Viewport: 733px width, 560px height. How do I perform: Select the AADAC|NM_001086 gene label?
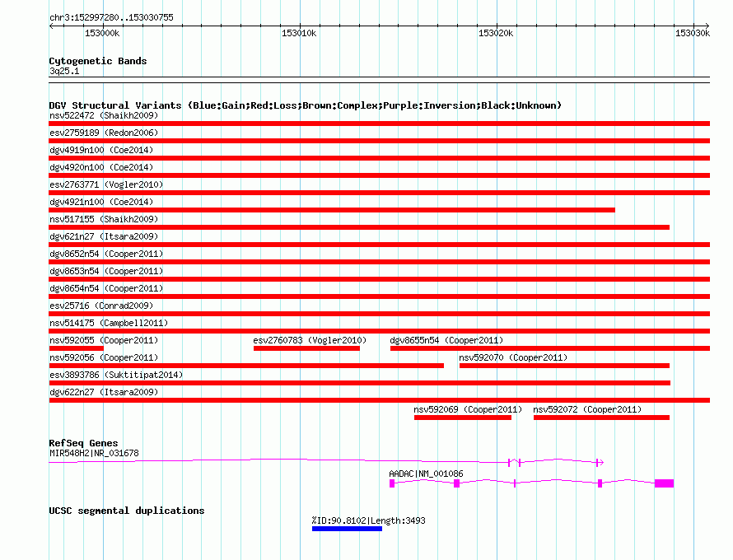pos(426,474)
